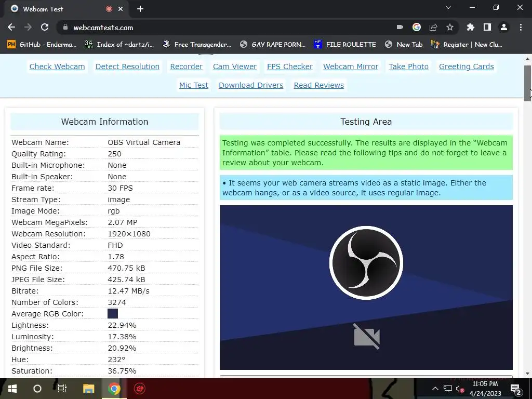Open Task View in the taskbar
The width and height of the screenshot is (532, 399).
[x=62, y=389]
